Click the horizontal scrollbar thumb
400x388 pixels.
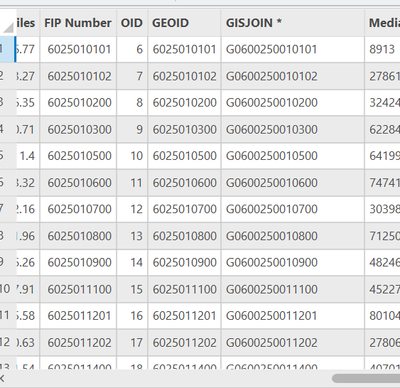click(x=366, y=378)
